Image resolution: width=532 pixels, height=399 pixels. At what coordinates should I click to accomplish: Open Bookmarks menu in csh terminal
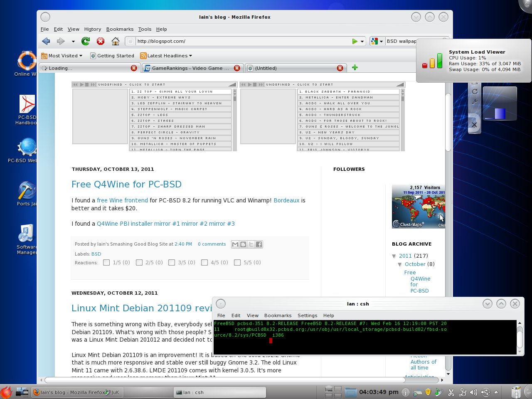pyautogui.click(x=278, y=315)
